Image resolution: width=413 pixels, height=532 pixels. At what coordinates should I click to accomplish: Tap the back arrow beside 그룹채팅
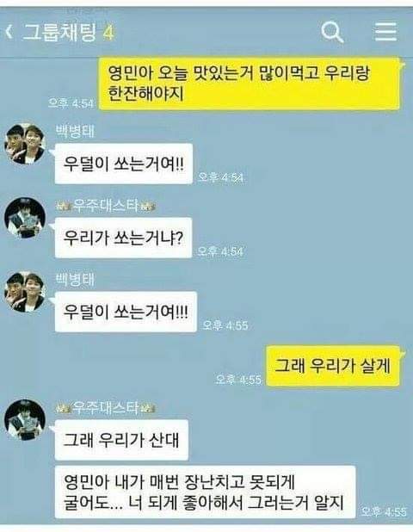(x=9, y=32)
